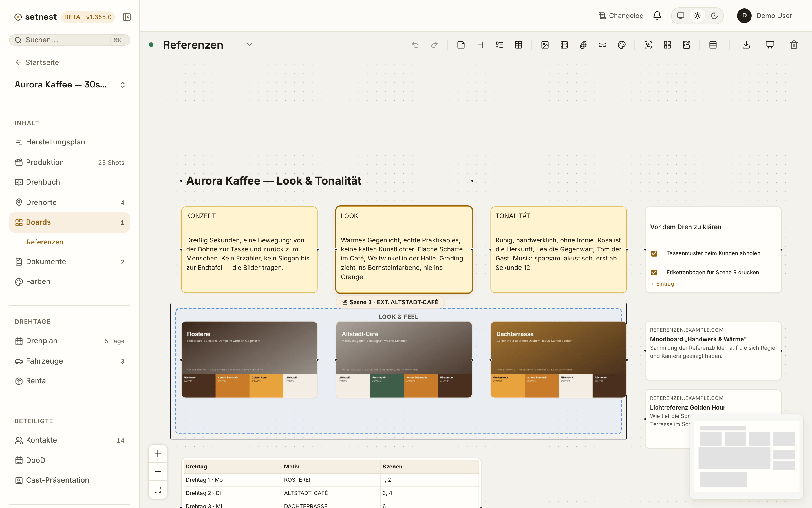Click Golden Hour swatch in Dachterrasse card
Image resolution: width=812 pixels, height=508 pixels.
pyautogui.click(x=508, y=386)
